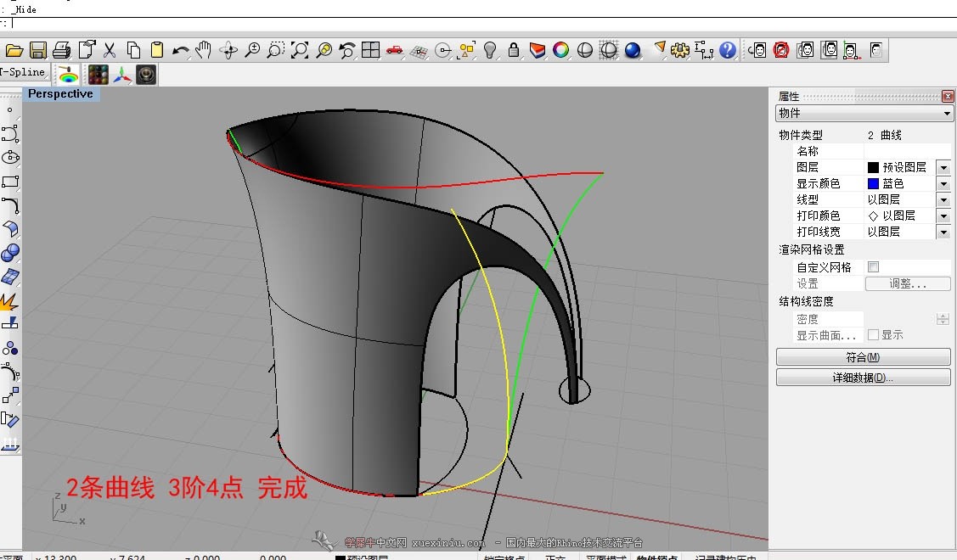Click the 调整... button
957x560 pixels.
908,283
